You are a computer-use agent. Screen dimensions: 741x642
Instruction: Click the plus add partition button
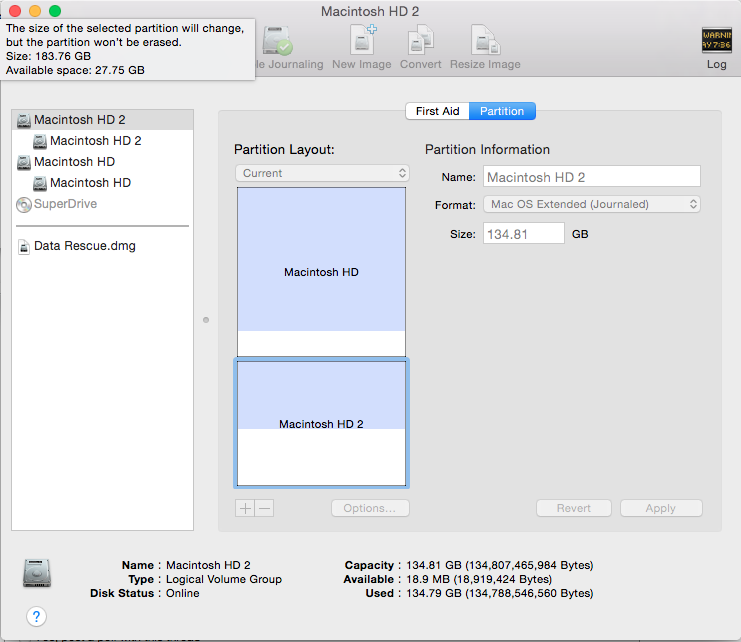tap(245, 508)
